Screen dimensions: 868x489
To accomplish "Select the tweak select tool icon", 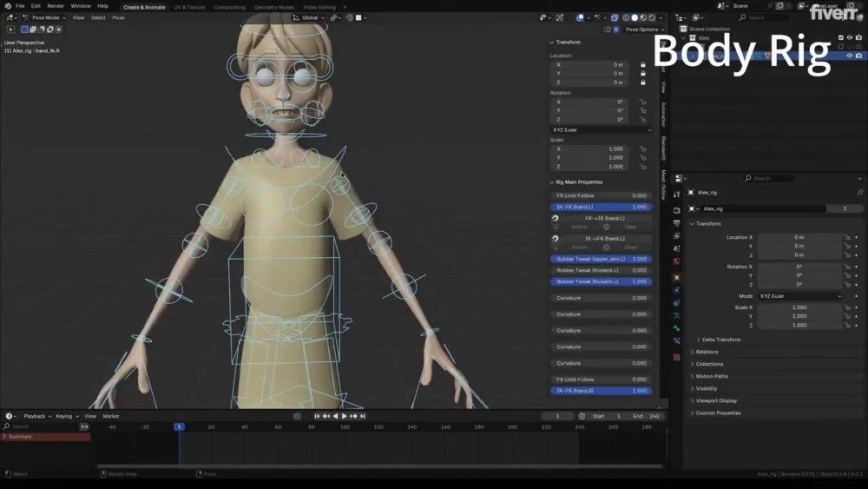I will [10, 30].
